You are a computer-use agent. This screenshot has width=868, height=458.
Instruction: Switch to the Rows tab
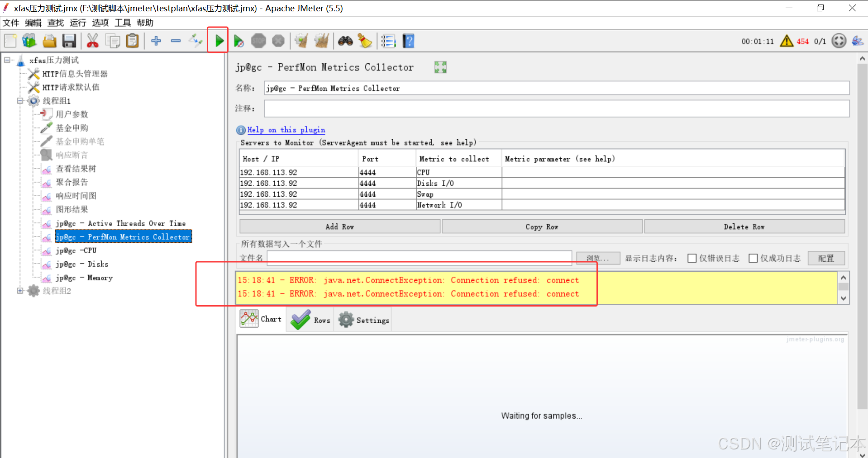point(310,320)
